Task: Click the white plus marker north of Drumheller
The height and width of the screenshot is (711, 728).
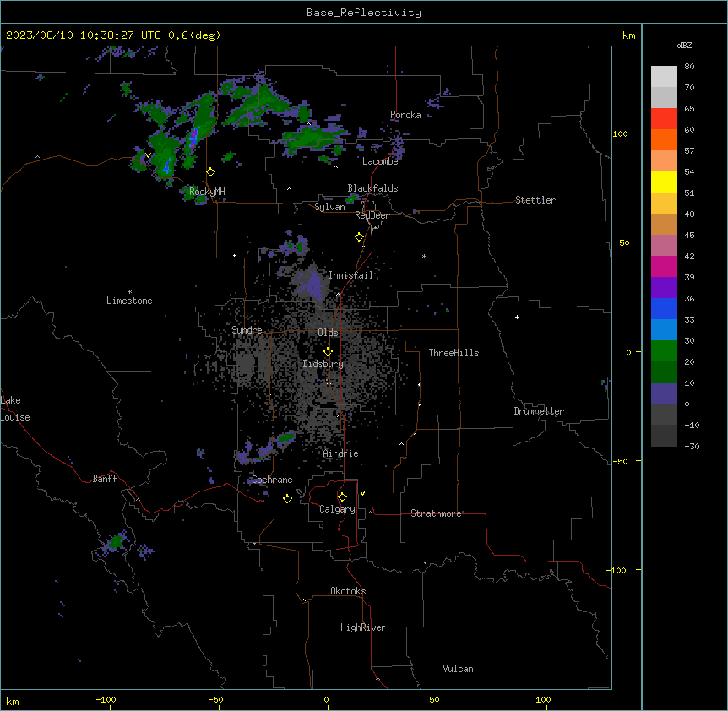Action: point(517,317)
